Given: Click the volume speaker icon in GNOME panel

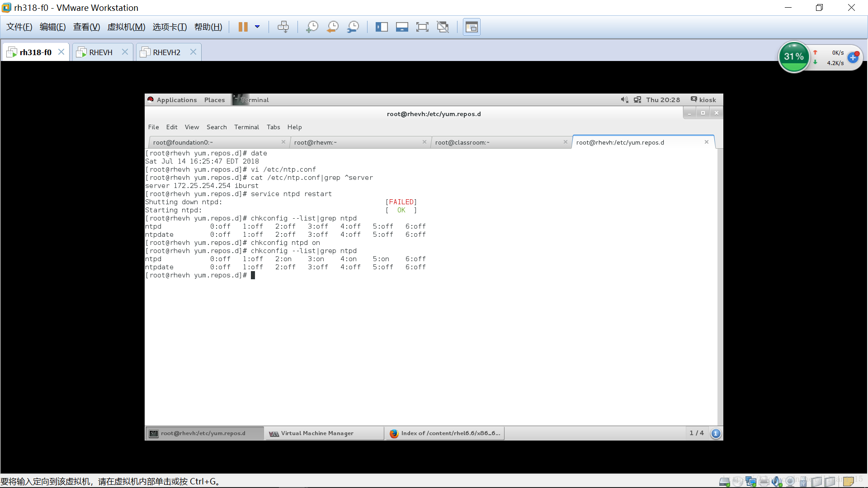Looking at the screenshot, I should [624, 100].
